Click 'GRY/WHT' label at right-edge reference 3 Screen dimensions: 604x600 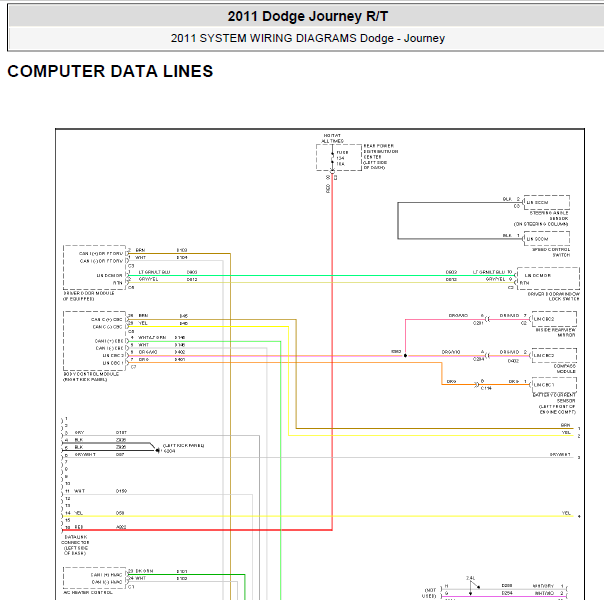click(x=560, y=454)
